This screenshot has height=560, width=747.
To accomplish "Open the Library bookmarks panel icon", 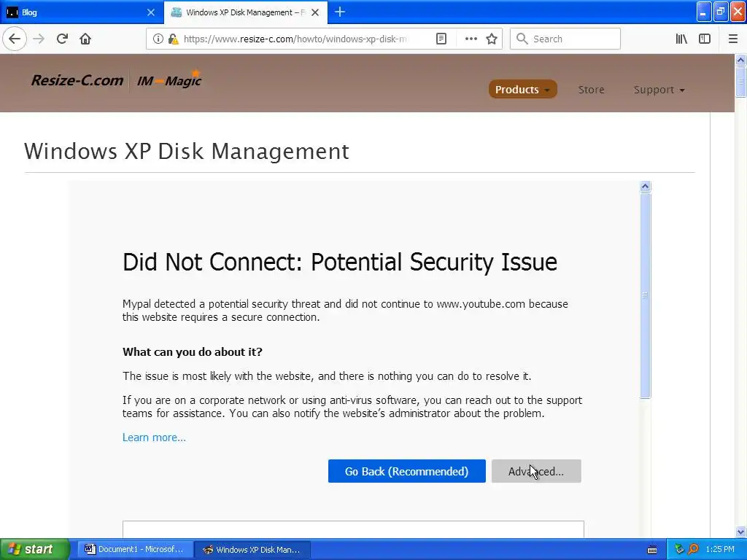I will [681, 39].
